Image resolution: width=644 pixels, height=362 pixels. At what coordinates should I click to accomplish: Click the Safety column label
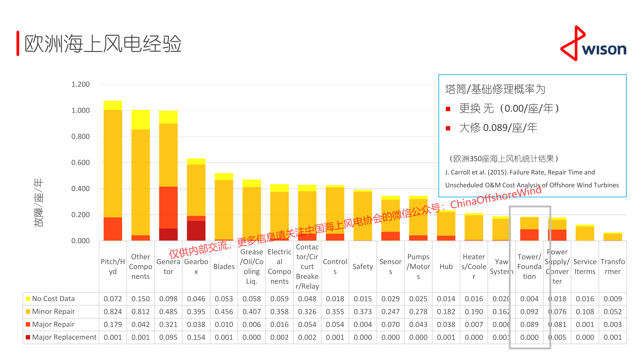[x=362, y=267]
